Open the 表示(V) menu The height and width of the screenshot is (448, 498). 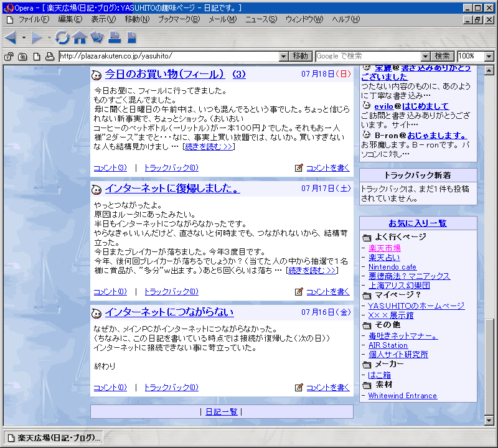tap(103, 20)
